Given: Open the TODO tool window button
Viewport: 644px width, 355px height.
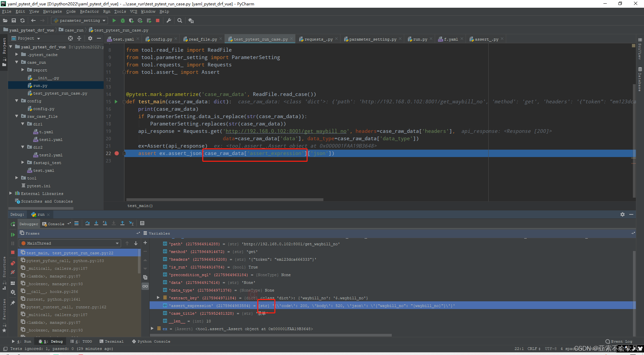Looking at the screenshot, I should click(81, 341).
